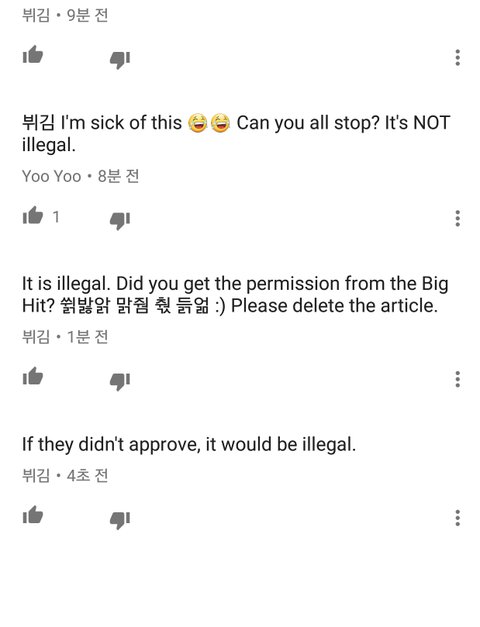The height and width of the screenshot is (627, 480).
Task: Select the "It is illegal" comment text
Action: (x=235, y=295)
